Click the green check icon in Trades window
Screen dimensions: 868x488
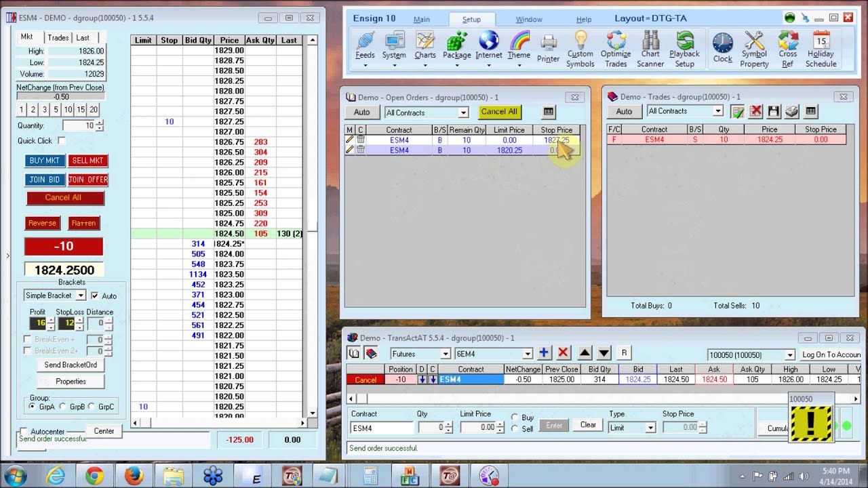(x=738, y=112)
